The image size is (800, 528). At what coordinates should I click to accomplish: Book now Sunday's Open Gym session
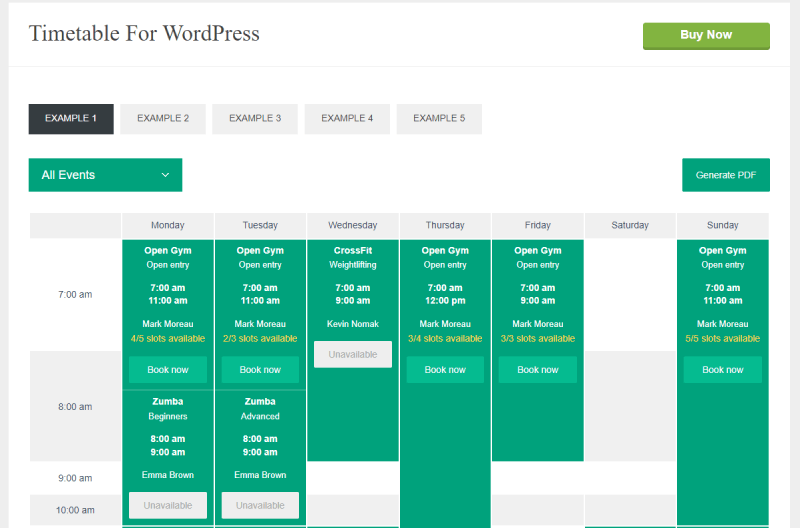[722, 370]
